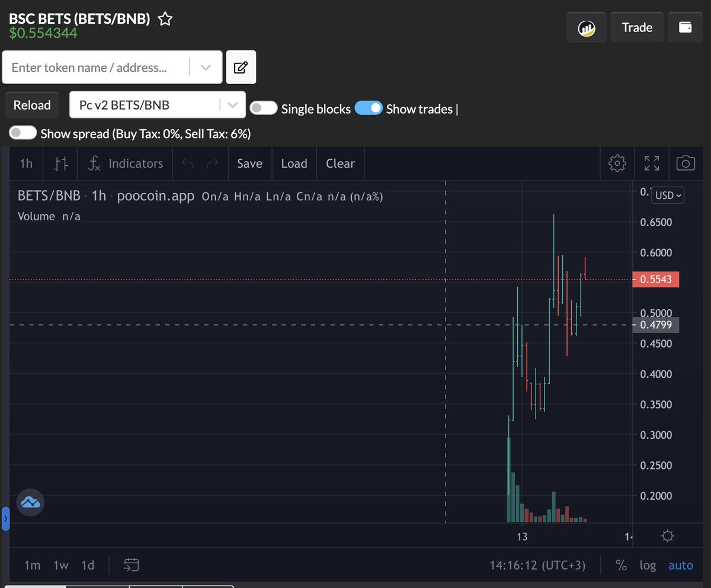This screenshot has width=711, height=588.
Task: Undo last chart action arrow
Action: pos(188,163)
